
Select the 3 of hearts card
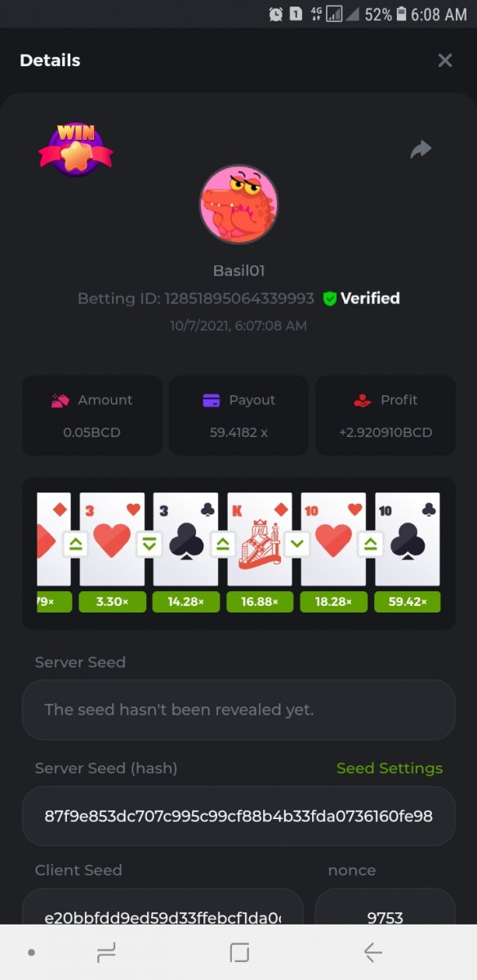pos(112,539)
